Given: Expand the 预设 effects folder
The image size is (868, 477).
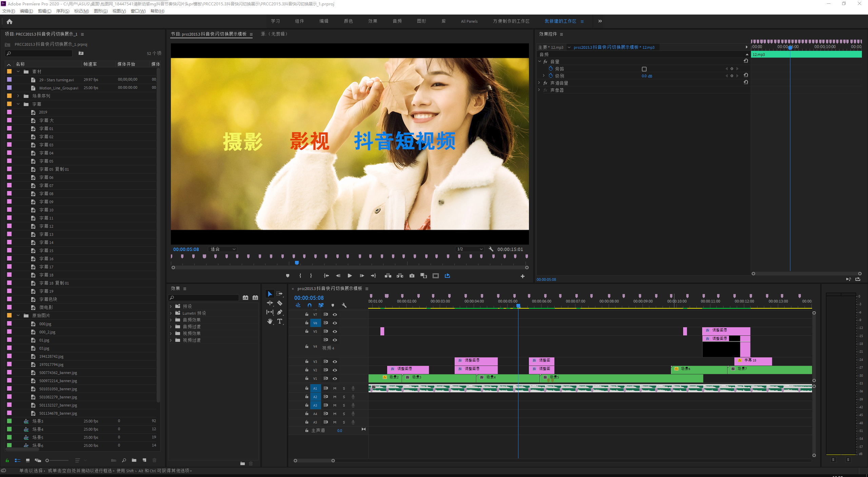Looking at the screenshot, I should tap(171, 306).
